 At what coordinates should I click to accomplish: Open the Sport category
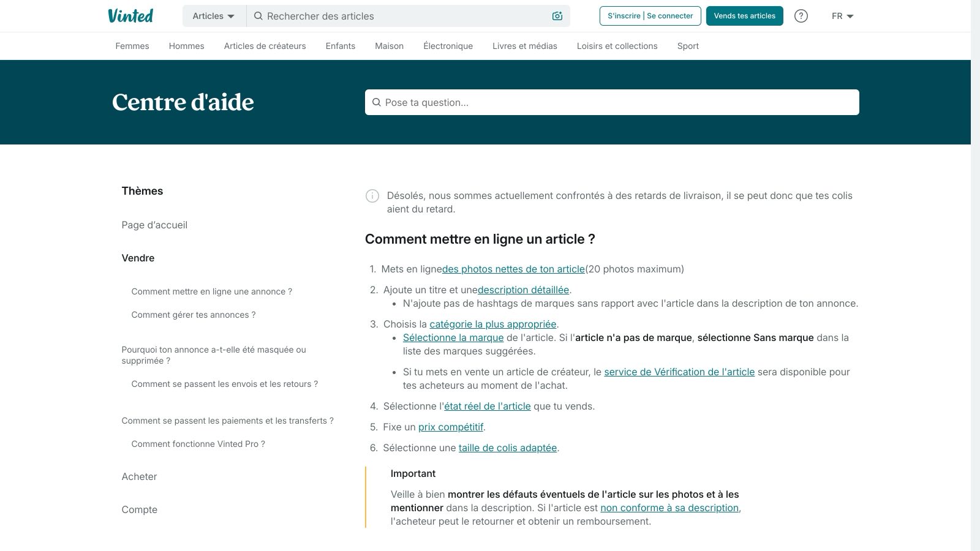688,46
